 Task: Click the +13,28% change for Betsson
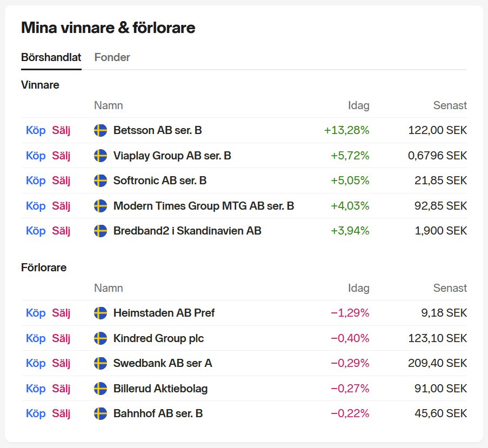347,130
